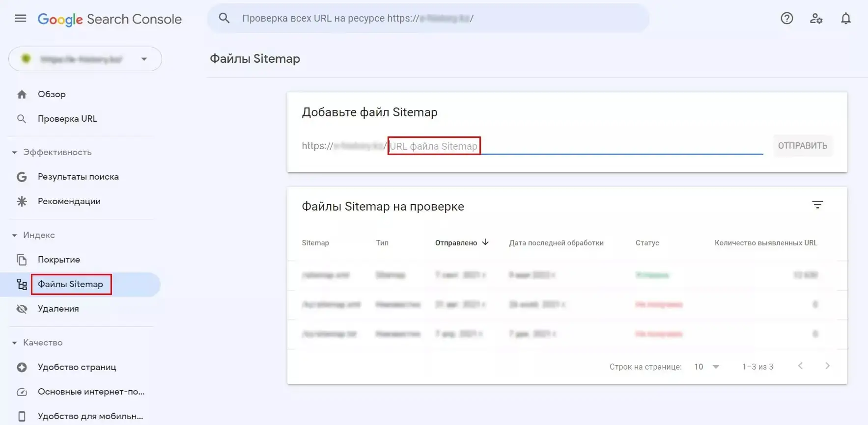This screenshot has width=868, height=425.
Task: Open the hamburger navigation menu
Action: tap(21, 19)
